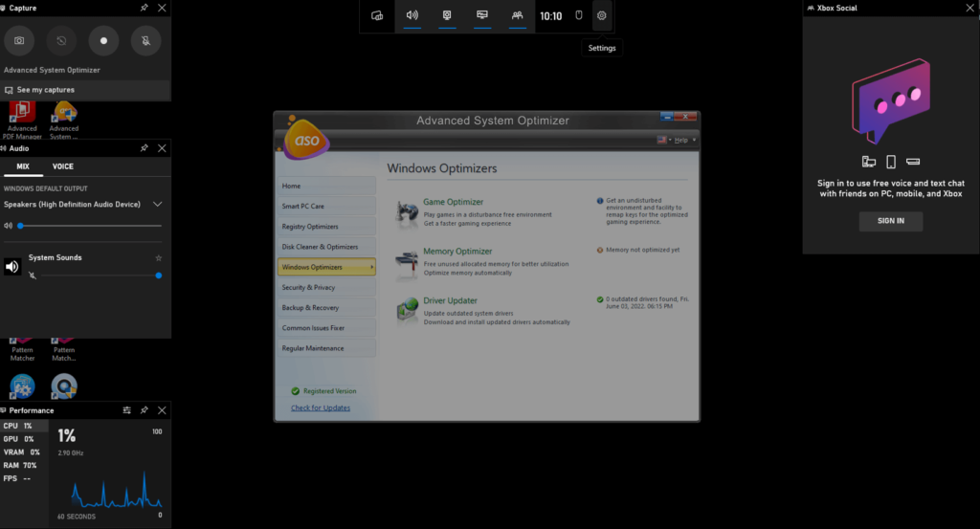980x529 pixels.
Task: Open Home in Advanced System Optimizer
Action: [326, 187]
